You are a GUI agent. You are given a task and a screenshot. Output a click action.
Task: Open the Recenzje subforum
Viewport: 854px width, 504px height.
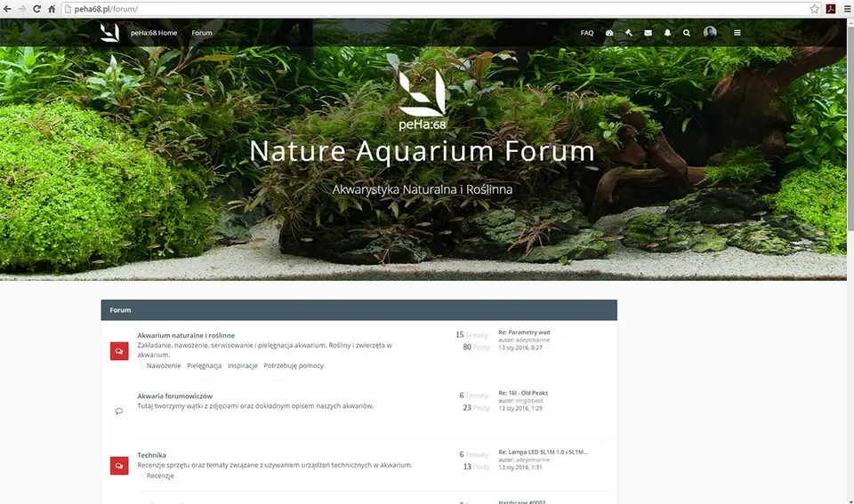click(x=160, y=476)
